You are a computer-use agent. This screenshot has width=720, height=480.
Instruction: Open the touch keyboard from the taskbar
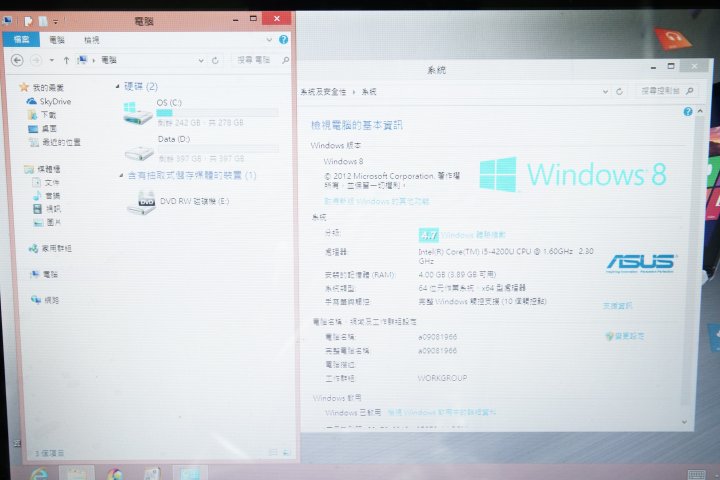click(x=696, y=474)
